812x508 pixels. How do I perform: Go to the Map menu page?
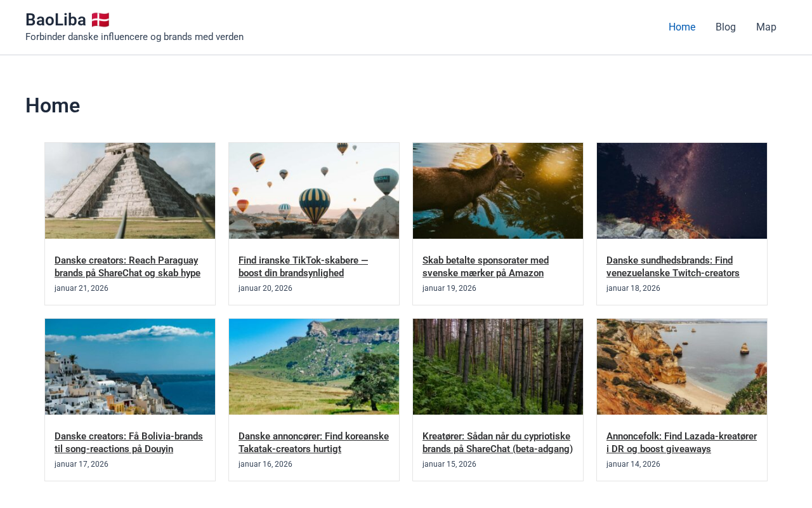(766, 27)
